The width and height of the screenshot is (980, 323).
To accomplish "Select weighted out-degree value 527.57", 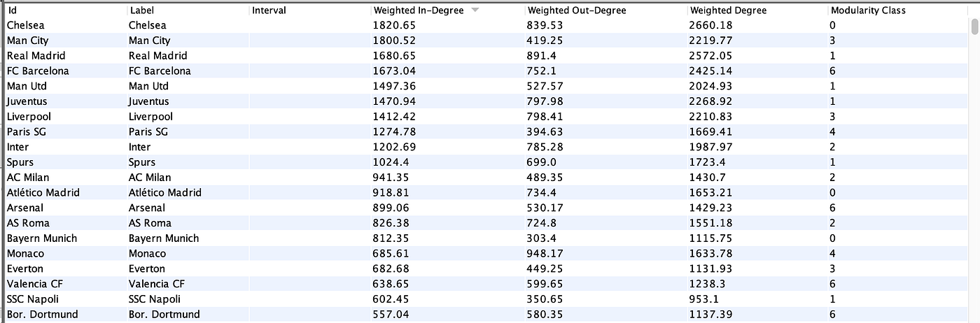I will tap(546, 86).
